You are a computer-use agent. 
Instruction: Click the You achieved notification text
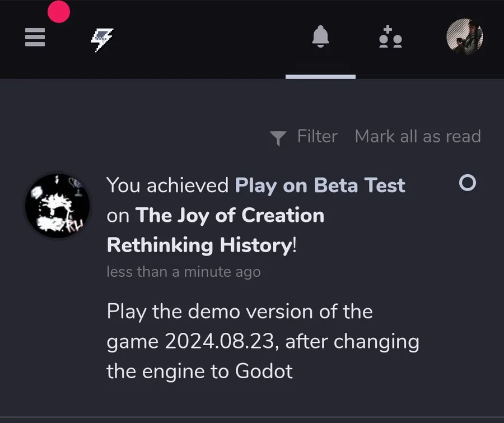click(167, 185)
